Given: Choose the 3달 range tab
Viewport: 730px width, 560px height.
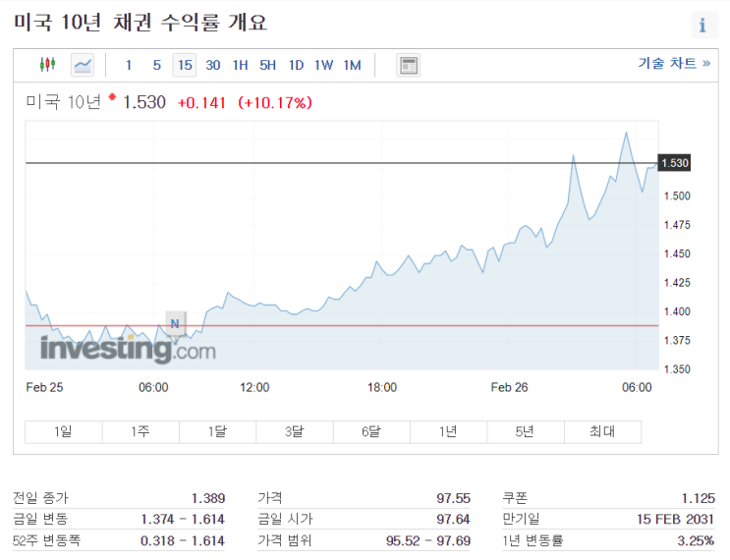Looking at the screenshot, I should [x=295, y=431].
